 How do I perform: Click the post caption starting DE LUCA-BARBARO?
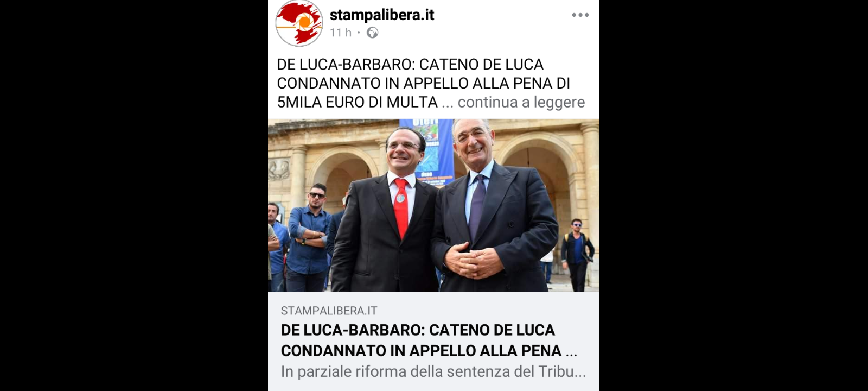tap(423, 83)
